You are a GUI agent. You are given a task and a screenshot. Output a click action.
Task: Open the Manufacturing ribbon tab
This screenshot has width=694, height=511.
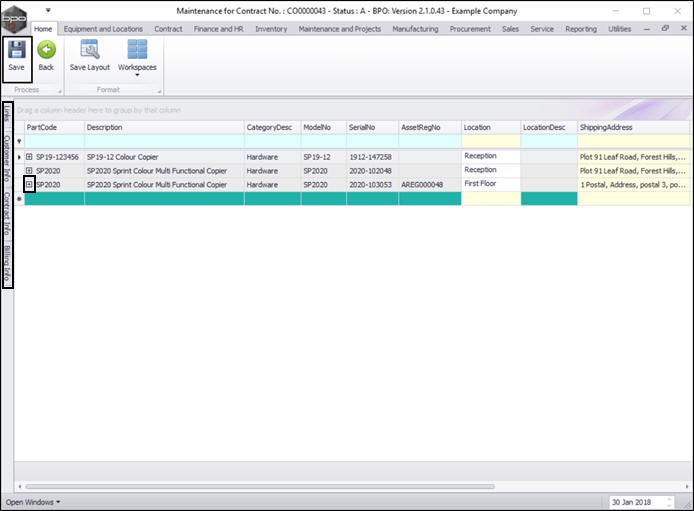[415, 29]
